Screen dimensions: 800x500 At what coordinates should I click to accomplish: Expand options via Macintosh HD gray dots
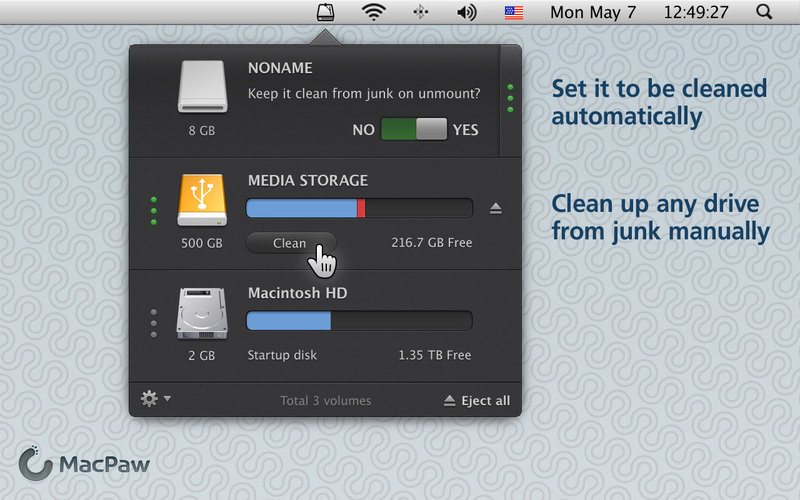[x=153, y=324]
